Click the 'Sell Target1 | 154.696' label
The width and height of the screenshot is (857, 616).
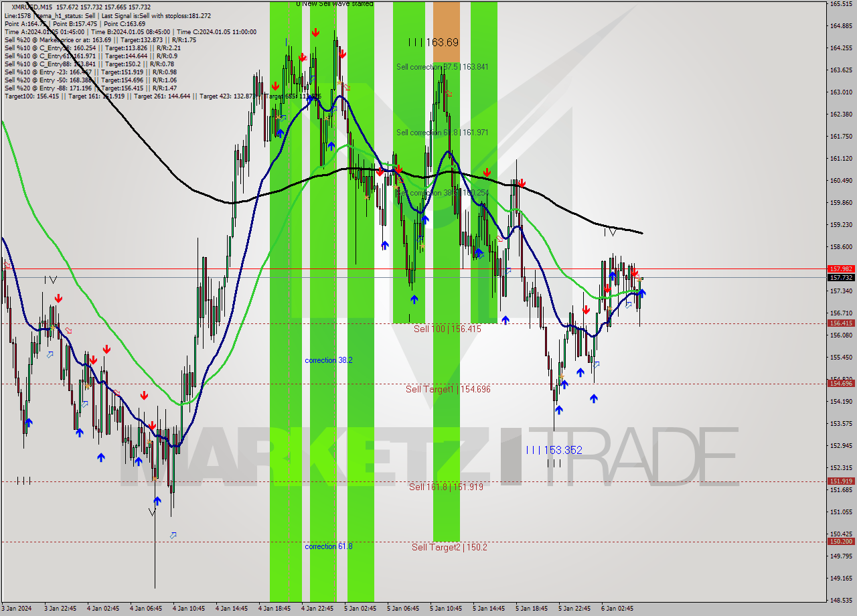coord(448,389)
